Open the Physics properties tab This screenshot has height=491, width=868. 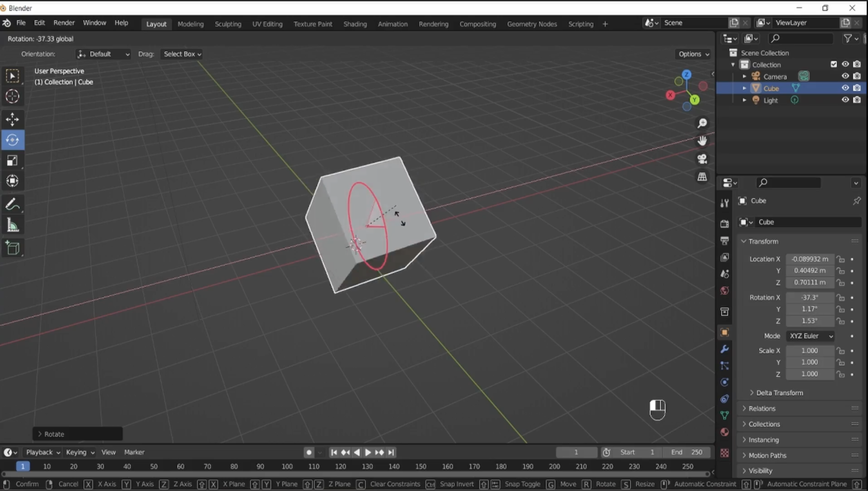[724, 382]
